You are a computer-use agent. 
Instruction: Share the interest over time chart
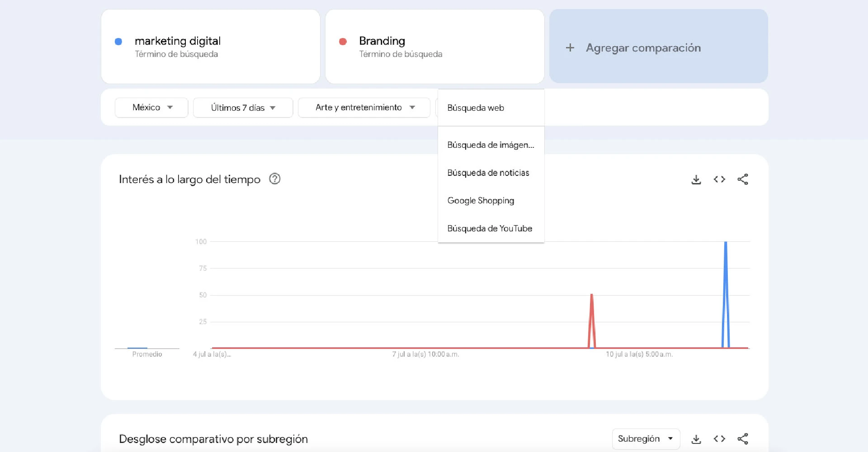[743, 179]
